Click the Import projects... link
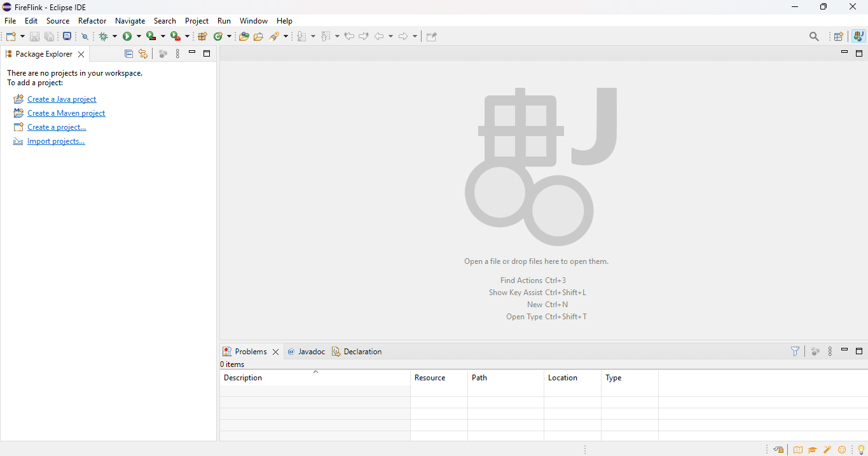This screenshot has width=868, height=456. coord(56,141)
